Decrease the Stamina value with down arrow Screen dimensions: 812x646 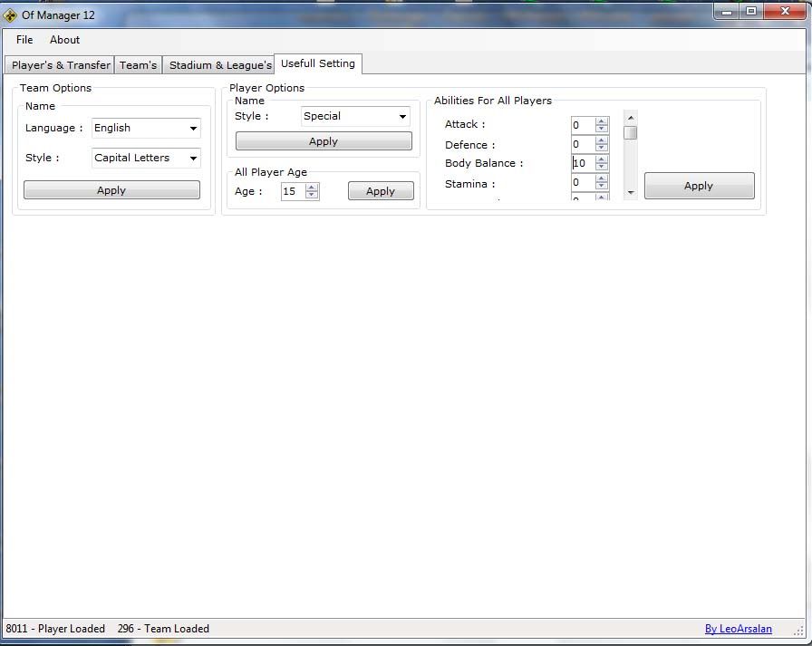click(602, 188)
